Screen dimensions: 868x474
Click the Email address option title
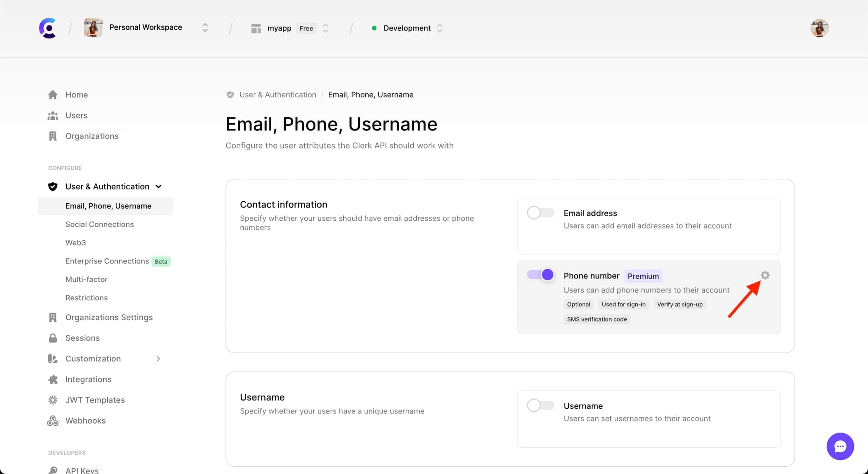pyautogui.click(x=590, y=213)
